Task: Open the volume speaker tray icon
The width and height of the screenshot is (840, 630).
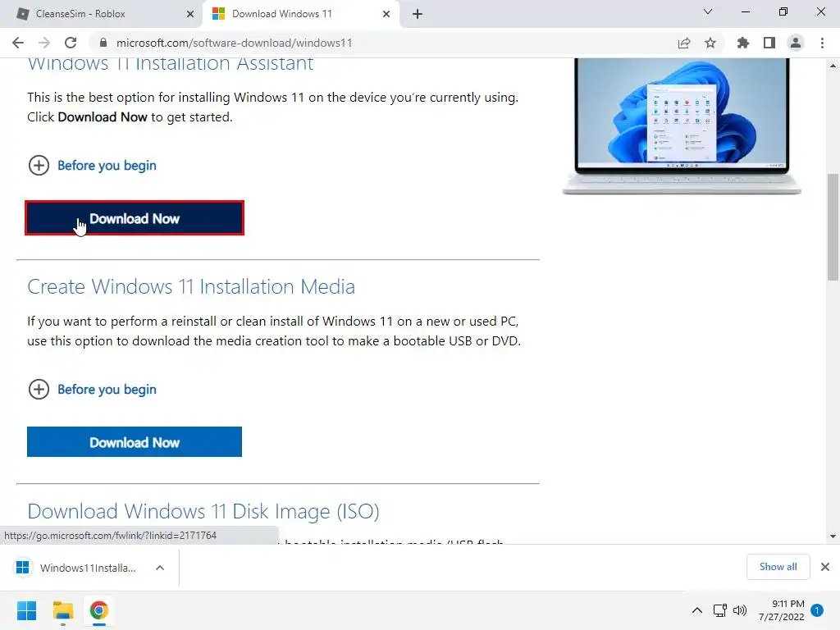Action: pyautogui.click(x=740, y=610)
